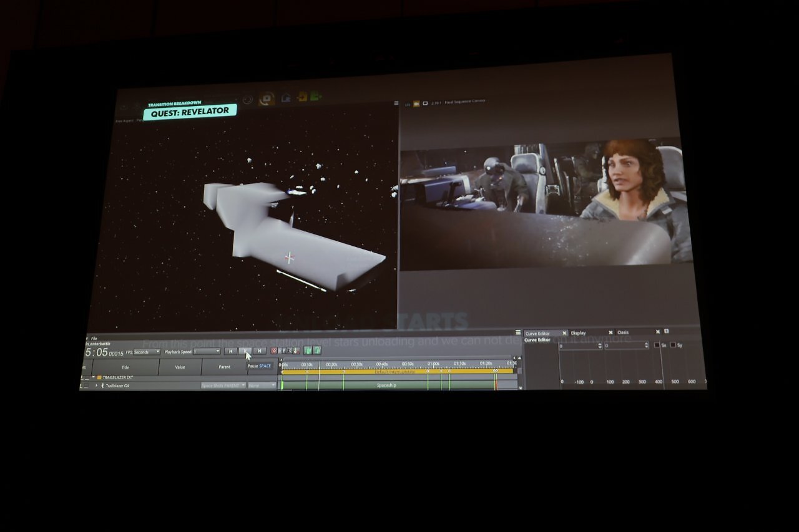
Task: Click the orange rotate camera icon
Action: coord(267,99)
